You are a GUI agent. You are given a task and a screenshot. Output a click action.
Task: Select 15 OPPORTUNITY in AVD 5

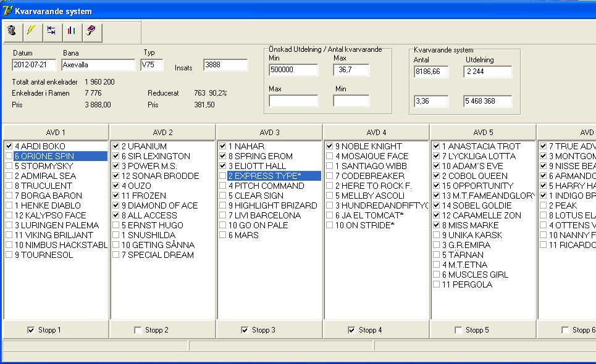pos(477,186)
